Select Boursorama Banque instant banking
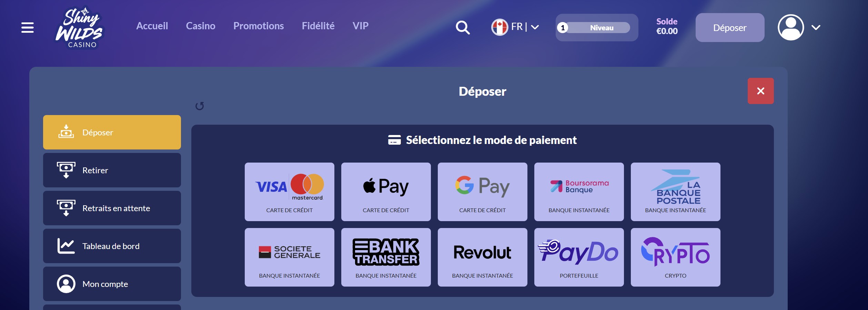868x310 pixels. click(x=579, y=192)
